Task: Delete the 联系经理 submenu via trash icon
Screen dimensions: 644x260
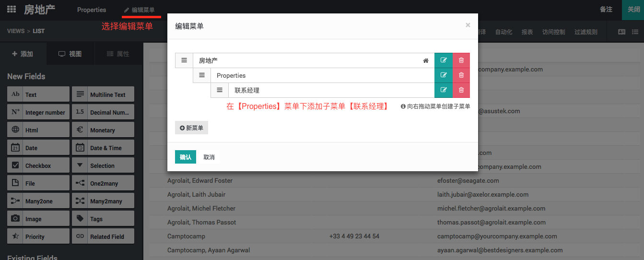Action: [461, 90]
